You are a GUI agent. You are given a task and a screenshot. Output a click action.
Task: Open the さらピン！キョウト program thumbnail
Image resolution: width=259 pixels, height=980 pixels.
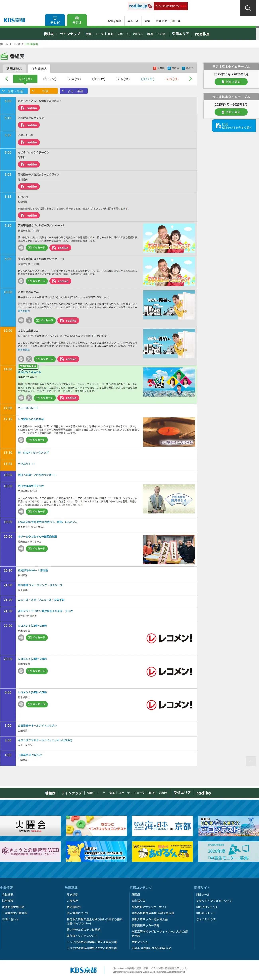click(x=169, y=382)
